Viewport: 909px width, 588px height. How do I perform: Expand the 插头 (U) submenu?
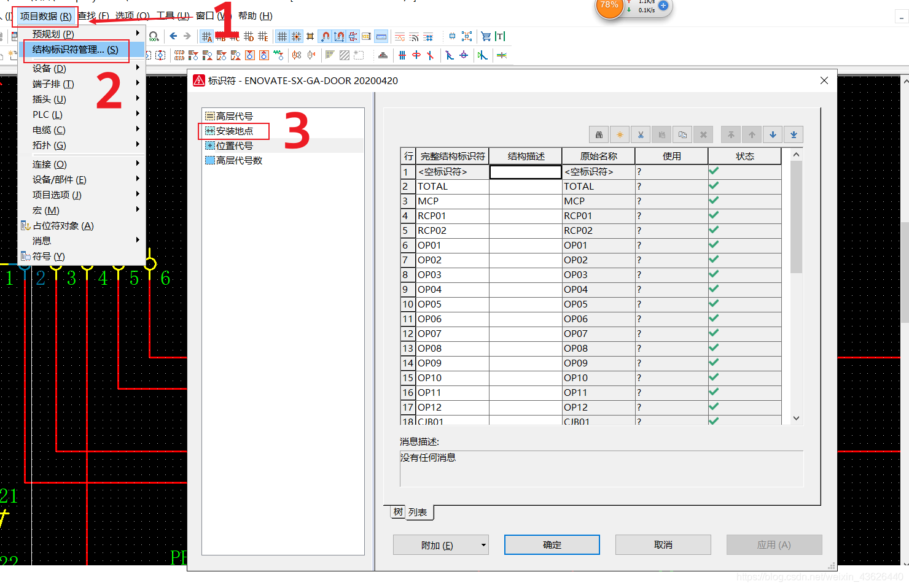pos(83,99)
